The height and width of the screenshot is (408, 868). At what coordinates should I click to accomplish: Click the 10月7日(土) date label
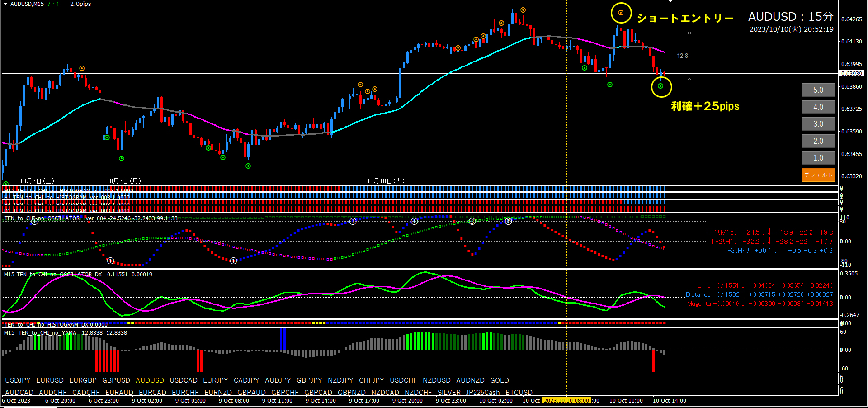click(37, 181)
